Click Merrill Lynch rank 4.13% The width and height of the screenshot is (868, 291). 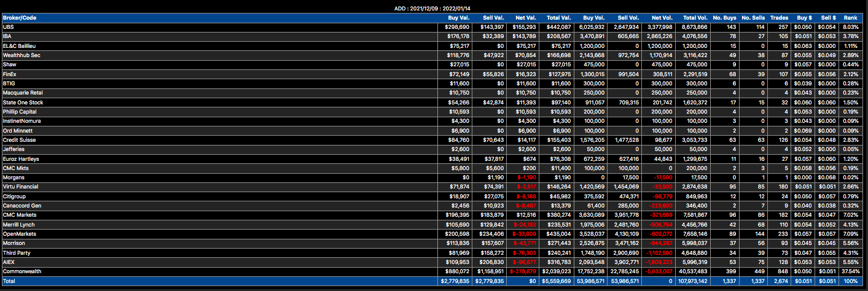(850, 224)
